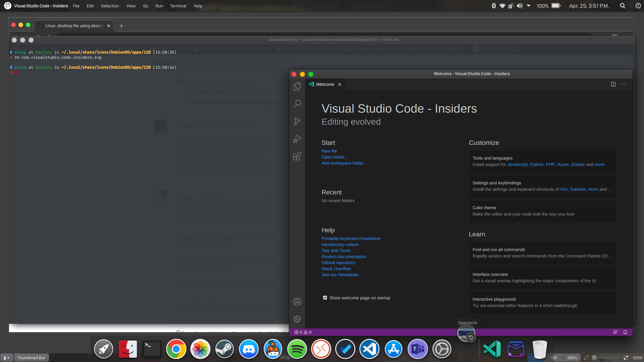644x362 pixels.
Task: Open the Accounts icon in activity bar
Action: tap(297, 302)
